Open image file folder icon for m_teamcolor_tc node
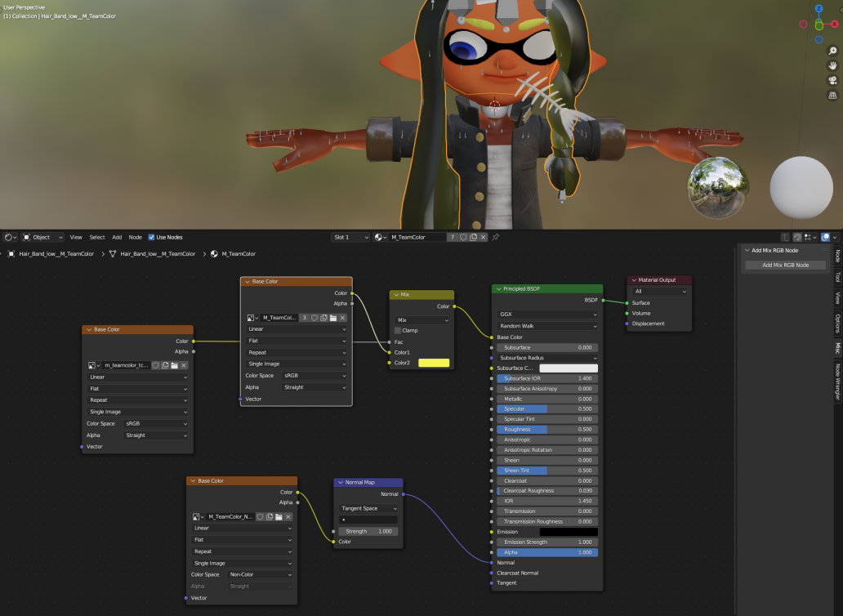The height and width of the screenshot is (616, 843). coord(174,365)
